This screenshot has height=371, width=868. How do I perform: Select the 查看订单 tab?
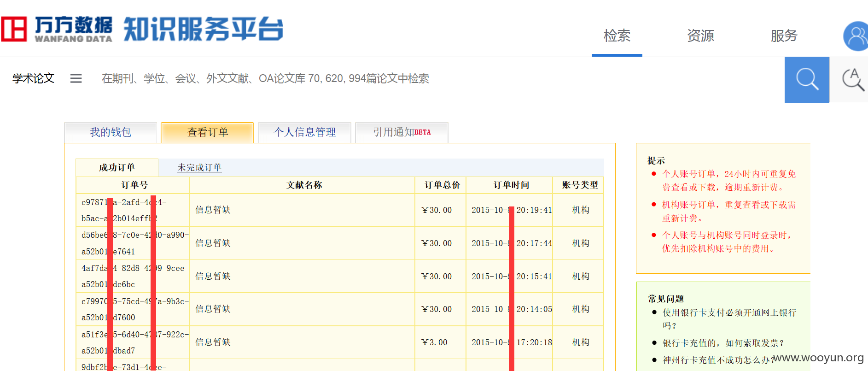208,132
